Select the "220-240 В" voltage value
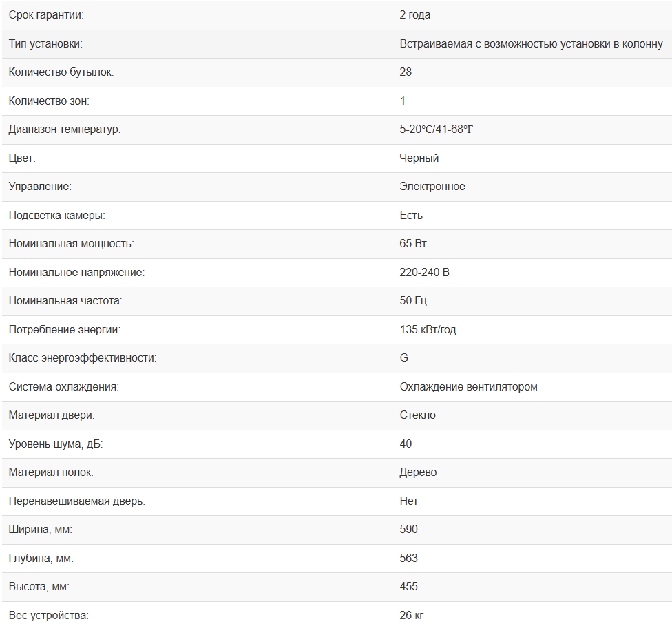The height and width of the screenshot is (635, 672). pos(424,273)
